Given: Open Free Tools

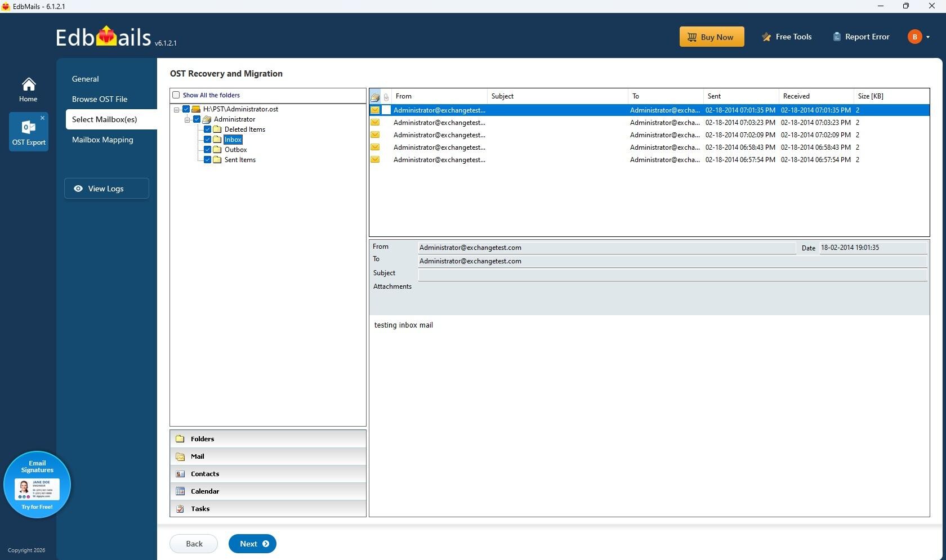Looking at the screenshot, I should coord(787,37).
